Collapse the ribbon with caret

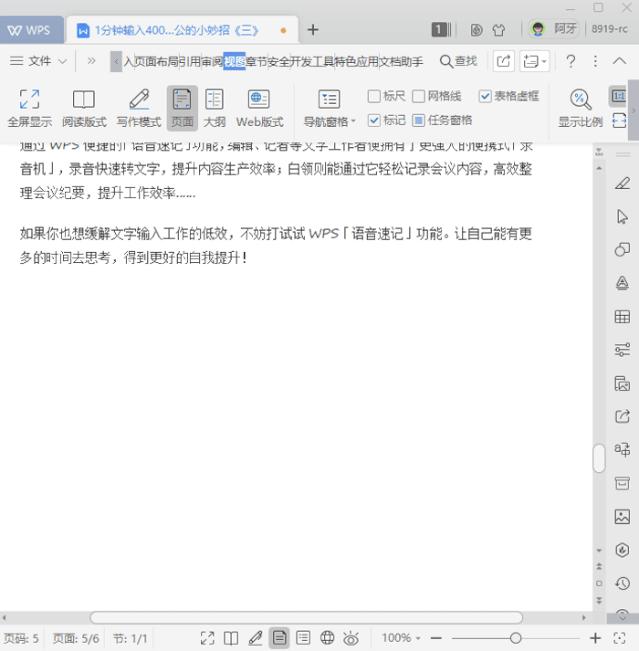coord(619,61)
